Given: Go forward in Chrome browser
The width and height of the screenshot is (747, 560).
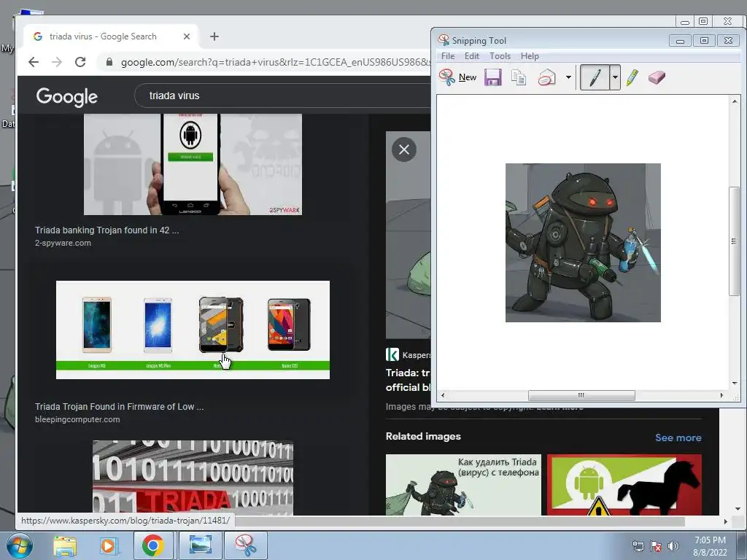Looking at the screenshot, I should point(57,62).
